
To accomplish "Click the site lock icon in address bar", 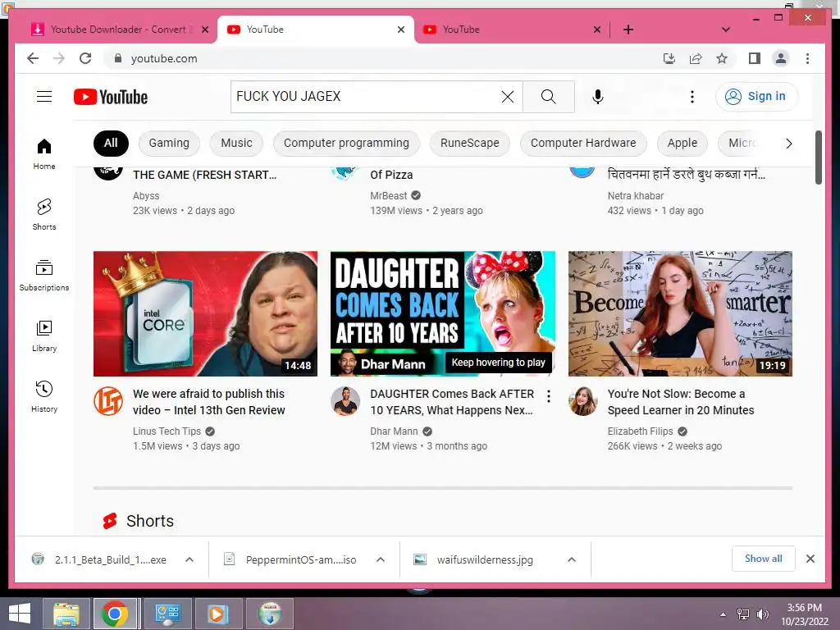I will (x=118, y=58).
